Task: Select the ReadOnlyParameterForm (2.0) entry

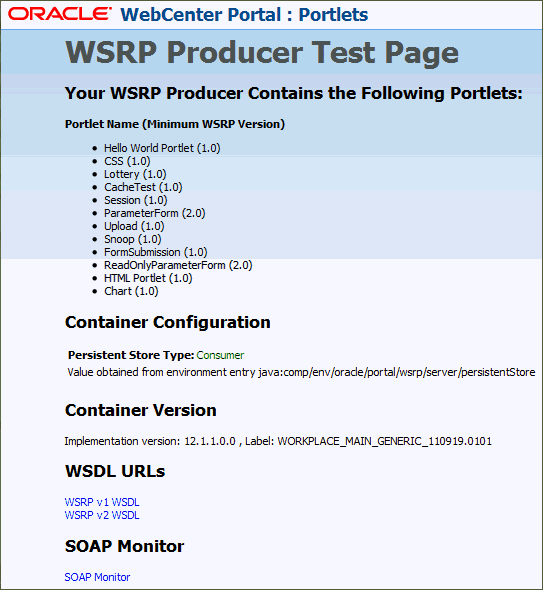Action: [178, 265]
